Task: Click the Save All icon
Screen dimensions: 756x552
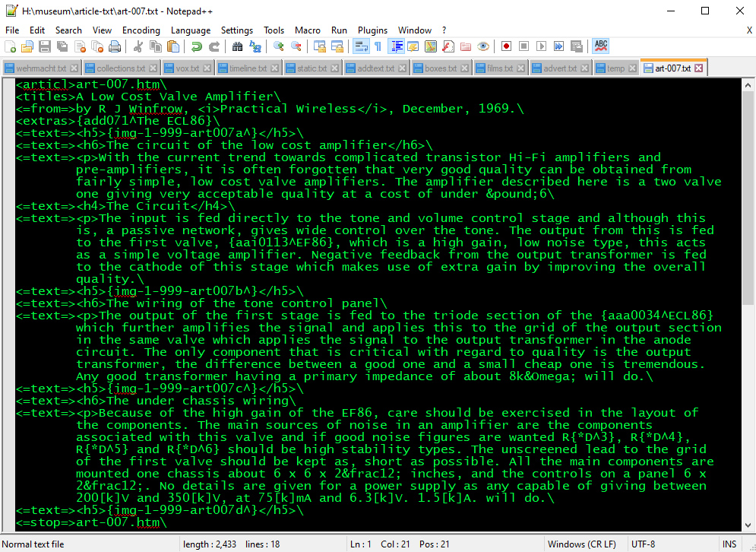Action: click(62, 46)
